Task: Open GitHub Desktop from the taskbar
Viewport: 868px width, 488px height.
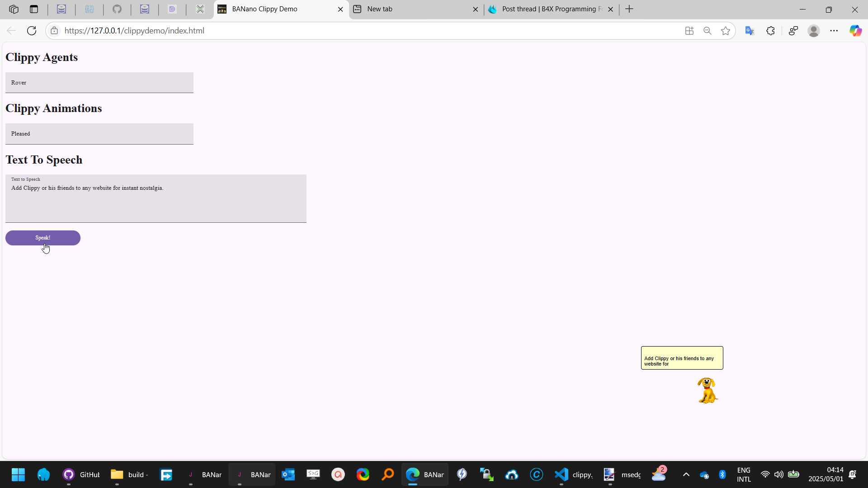Action: [81, 474]
